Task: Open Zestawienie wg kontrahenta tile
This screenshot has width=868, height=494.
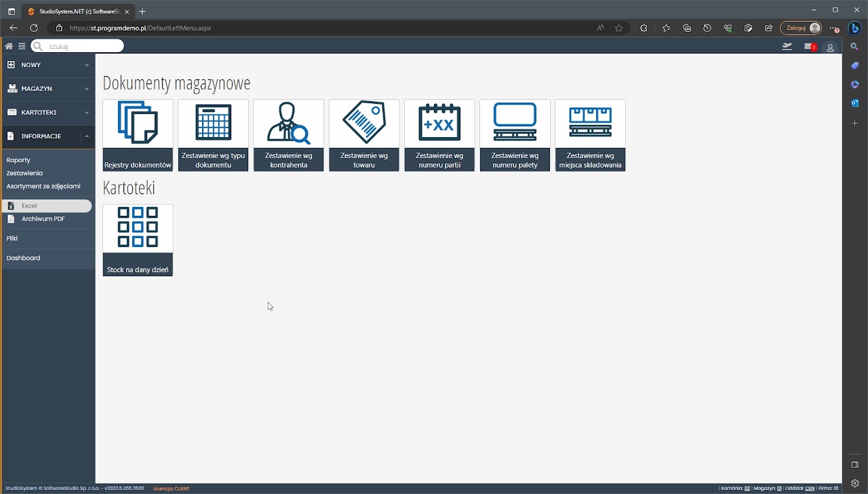Action: tap(288, 135)
